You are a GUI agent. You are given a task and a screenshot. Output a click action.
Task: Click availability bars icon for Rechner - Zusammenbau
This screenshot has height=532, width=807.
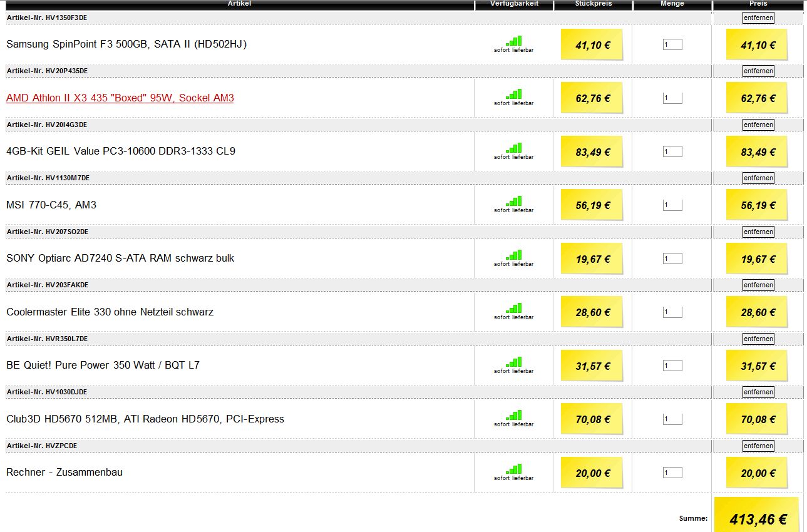tap(514, 469)
